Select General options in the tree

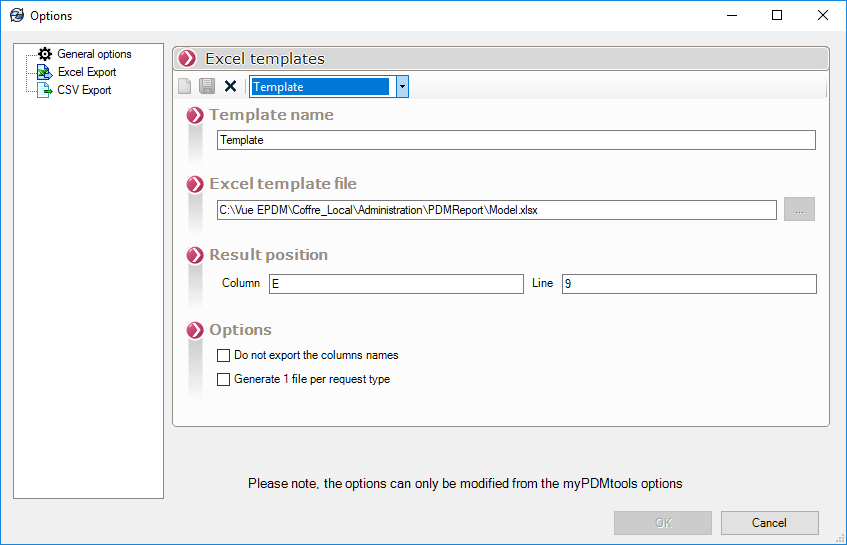pyautogui.click(x=94, y=54)
